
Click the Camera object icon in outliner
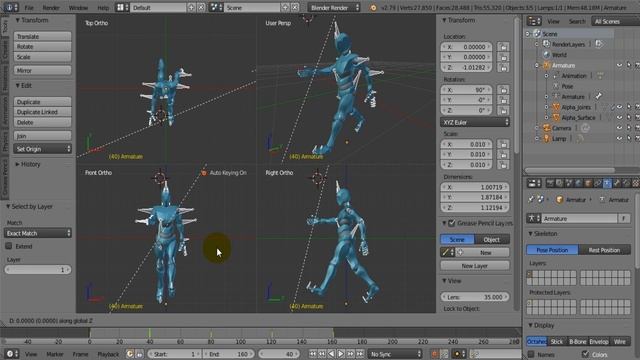[x=547, y=128]
